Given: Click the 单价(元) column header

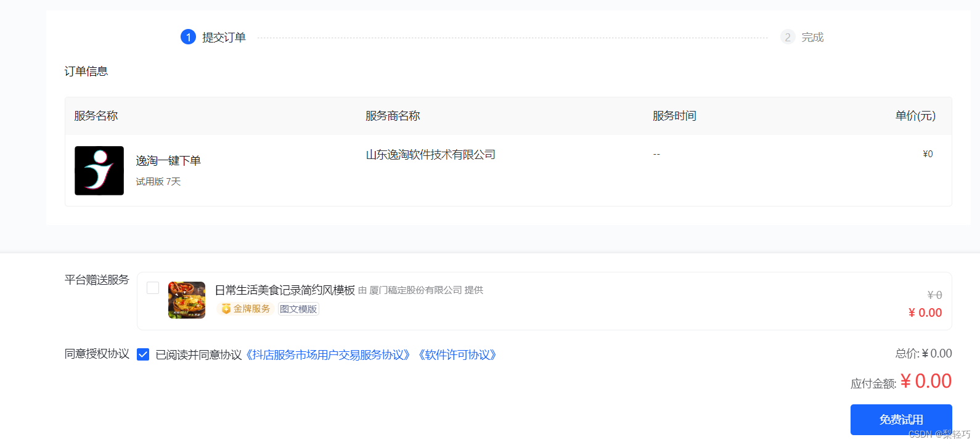Looking at the screenshot, I should [x=915, y=116].
